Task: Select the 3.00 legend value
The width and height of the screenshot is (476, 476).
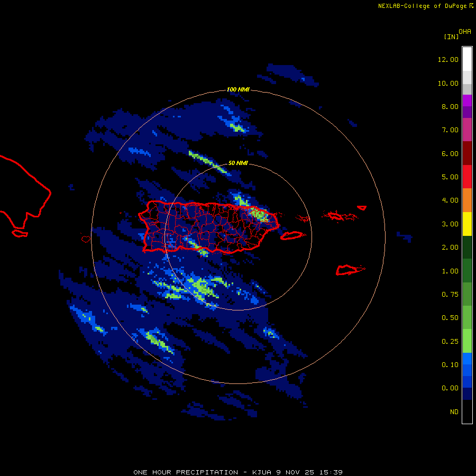Action: click(450, 224)
